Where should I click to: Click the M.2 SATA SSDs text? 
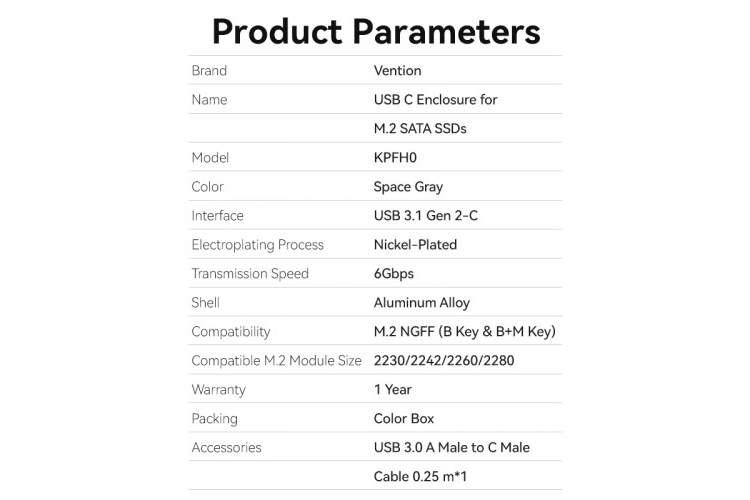pos(420,129)
